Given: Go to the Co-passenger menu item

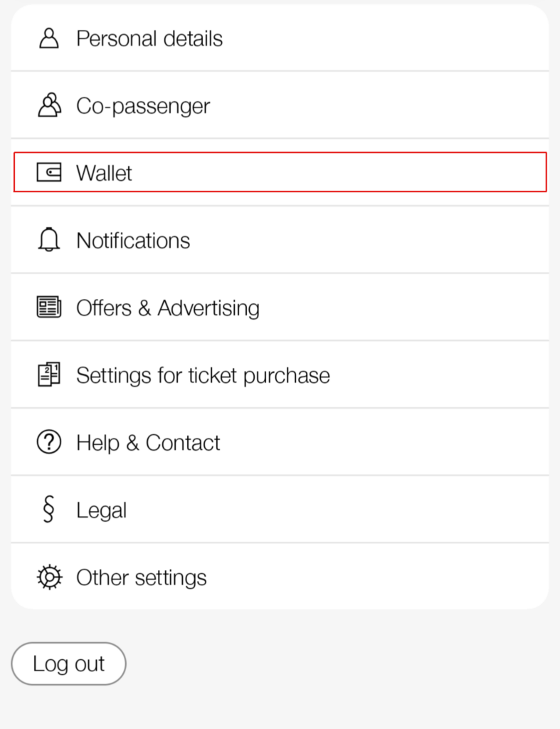Looking at the screenshot, I should (143, 106).
